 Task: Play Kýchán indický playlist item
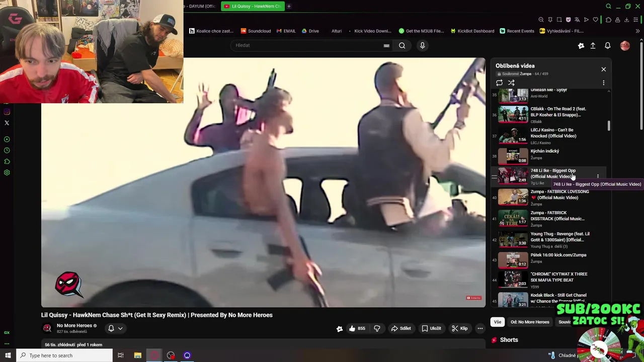[548, 155]
